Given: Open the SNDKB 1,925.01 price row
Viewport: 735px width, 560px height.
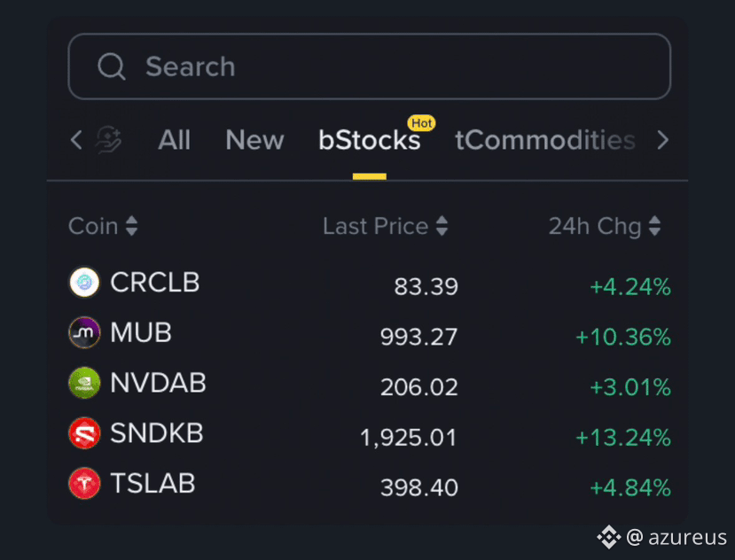Looking at the screenshot, I should click(370, 434).
